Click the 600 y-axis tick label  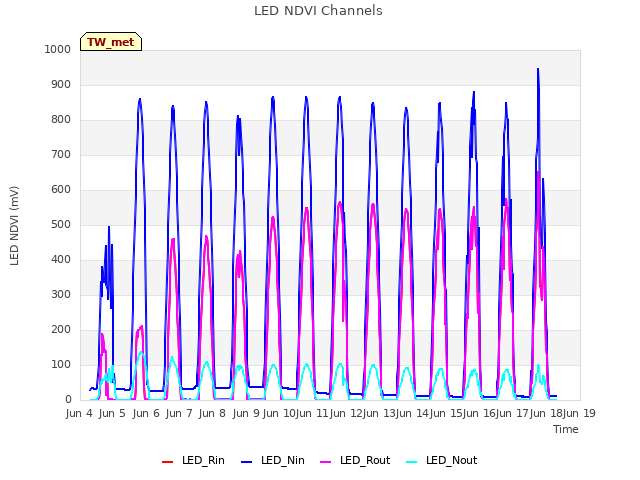click(61, 189)
